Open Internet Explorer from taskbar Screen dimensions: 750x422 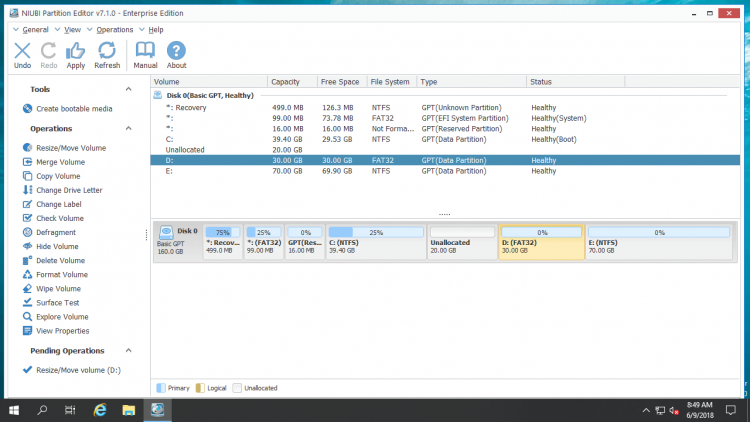(x=100, y=410)
